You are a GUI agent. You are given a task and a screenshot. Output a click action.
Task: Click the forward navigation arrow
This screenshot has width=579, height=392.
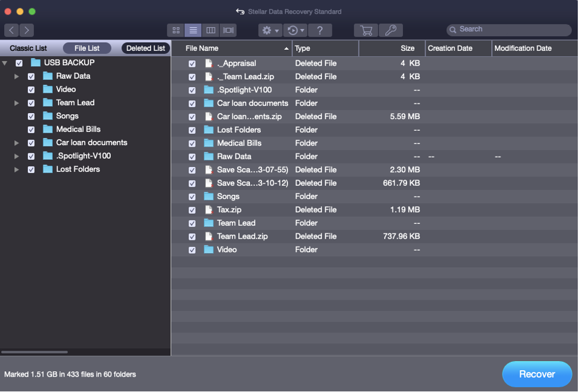click(x=26, y=30)
